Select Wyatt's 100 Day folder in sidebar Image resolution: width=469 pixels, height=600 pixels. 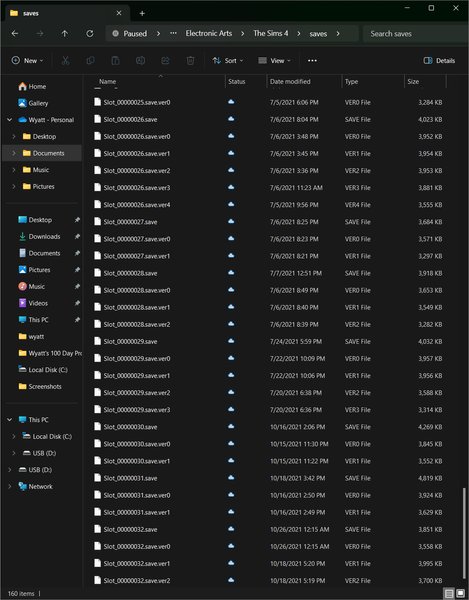click(50, 353)
